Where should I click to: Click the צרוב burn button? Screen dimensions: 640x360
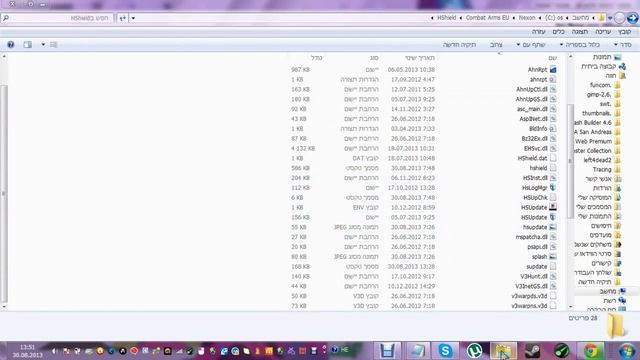[x=496, y=44]
